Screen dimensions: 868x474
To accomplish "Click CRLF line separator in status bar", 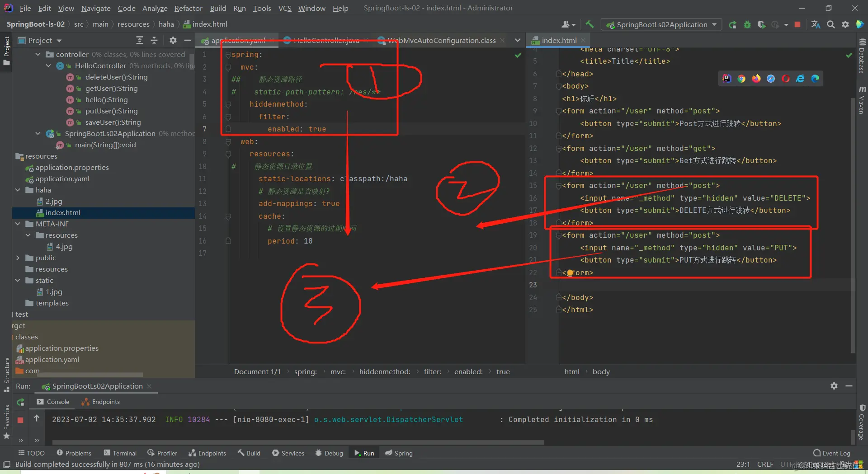I will click(x=765, y=464).
